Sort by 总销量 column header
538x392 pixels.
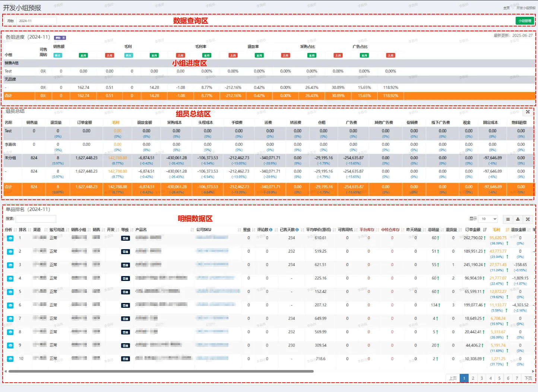pyautogui.click(x=433, y=230)
